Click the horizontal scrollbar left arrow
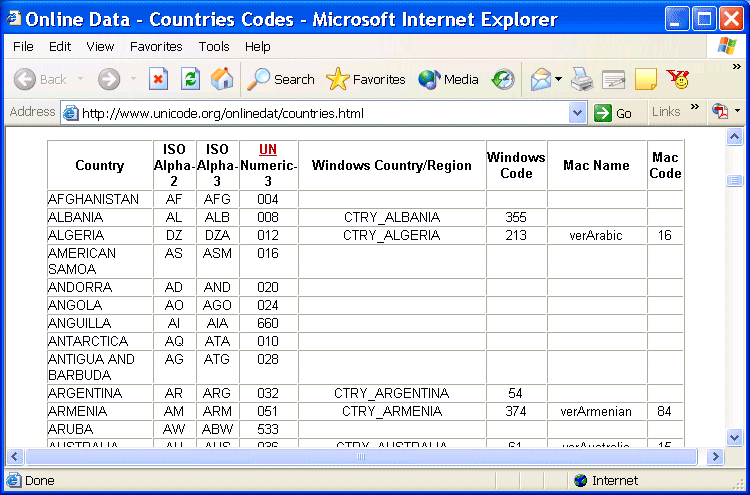 click(x=14, y=456)
